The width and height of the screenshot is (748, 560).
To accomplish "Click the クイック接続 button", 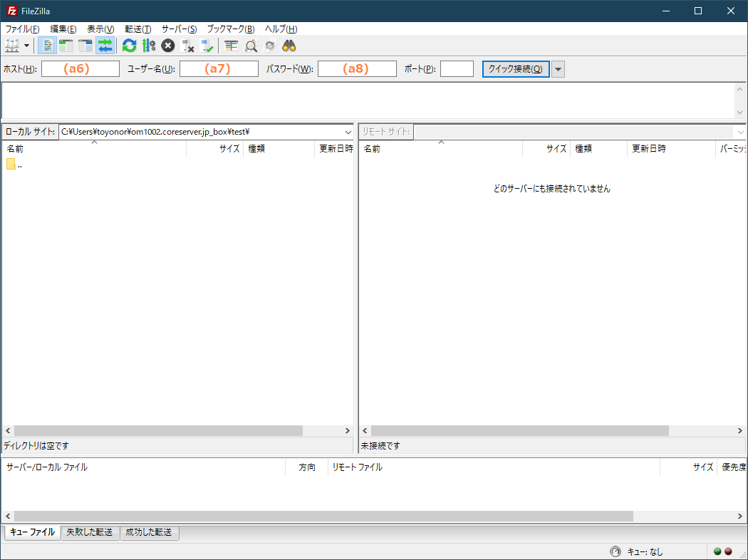I will (516, 68).
